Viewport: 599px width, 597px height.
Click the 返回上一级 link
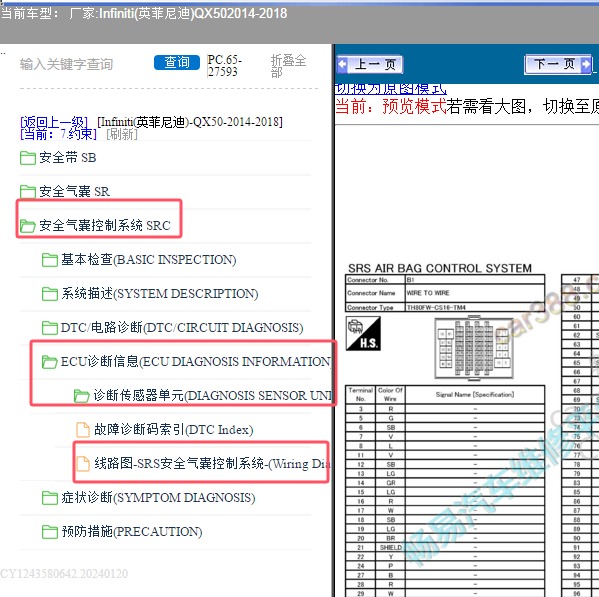[x=54, y=122]
